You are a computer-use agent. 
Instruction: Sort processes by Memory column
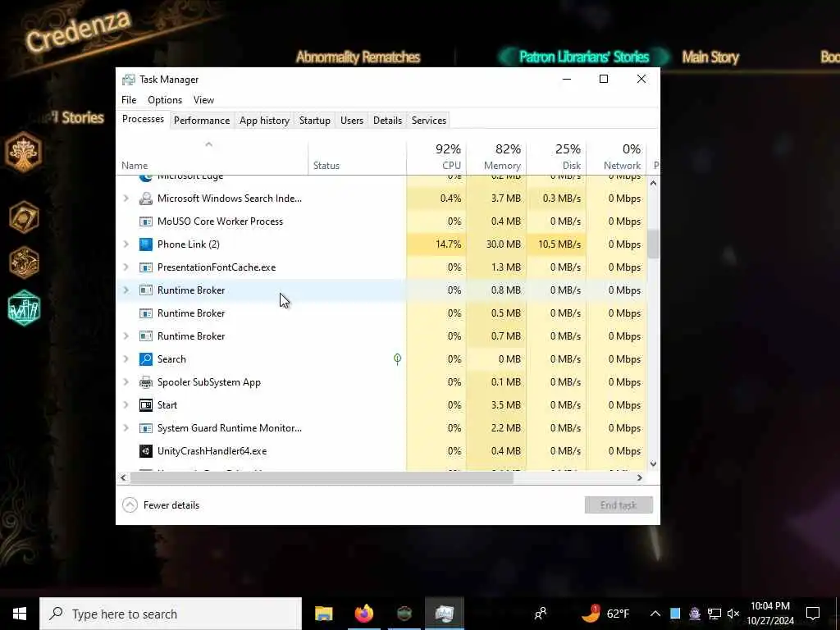496,157
